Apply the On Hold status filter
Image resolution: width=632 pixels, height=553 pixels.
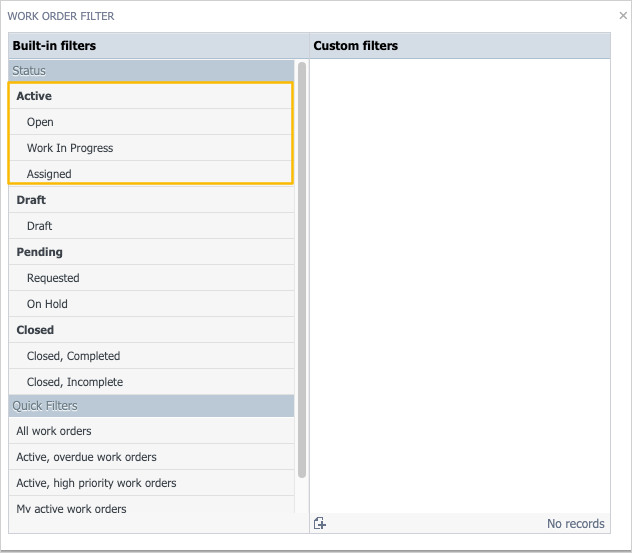point(47,304)
